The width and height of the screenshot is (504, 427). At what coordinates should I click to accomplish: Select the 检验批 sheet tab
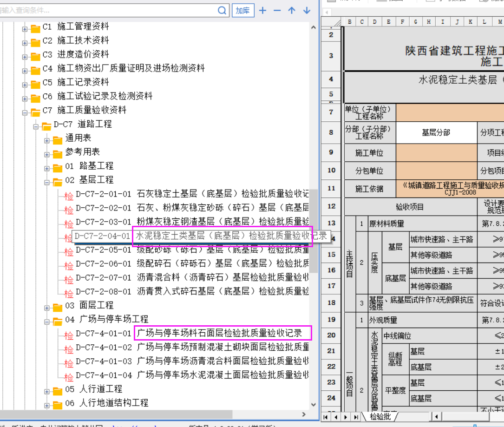(380, 417)
